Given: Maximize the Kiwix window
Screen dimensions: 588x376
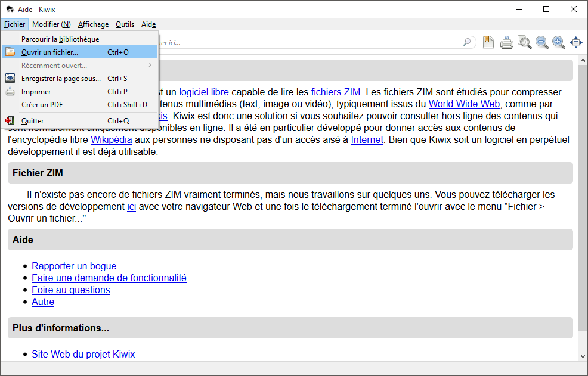Looking at the screenshot, I should click(546, 9).
